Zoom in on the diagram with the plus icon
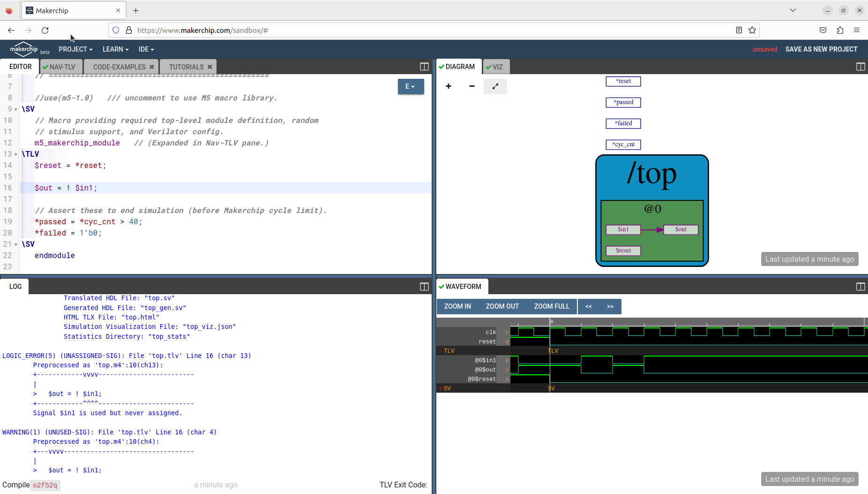Viewport: 868px width, 494px height. [x=449, y=86]
